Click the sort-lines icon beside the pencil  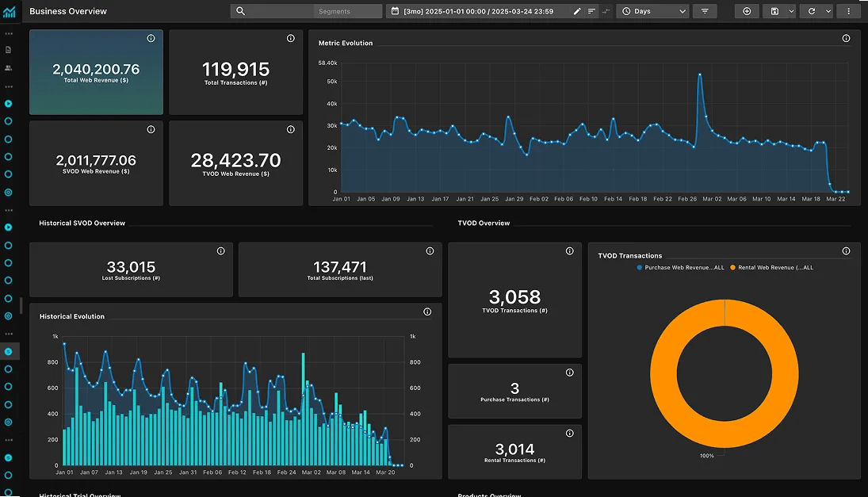point(591,11)
